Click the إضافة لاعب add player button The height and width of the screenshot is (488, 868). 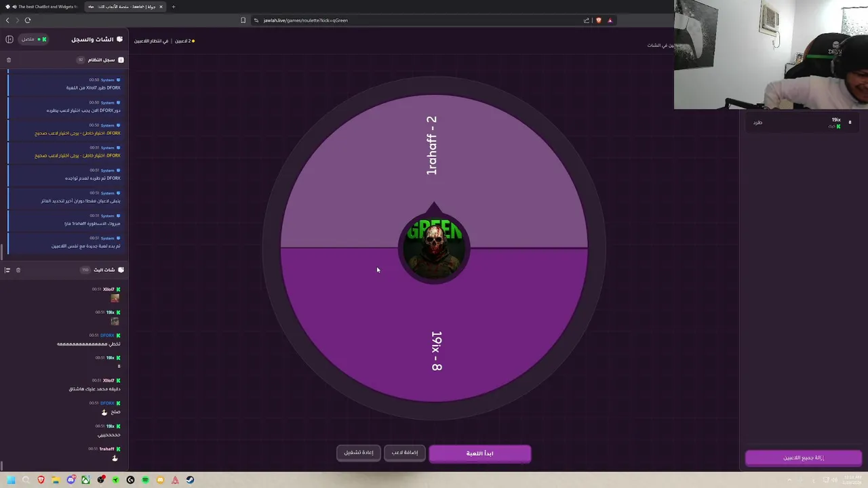click(x=405, y=453)
